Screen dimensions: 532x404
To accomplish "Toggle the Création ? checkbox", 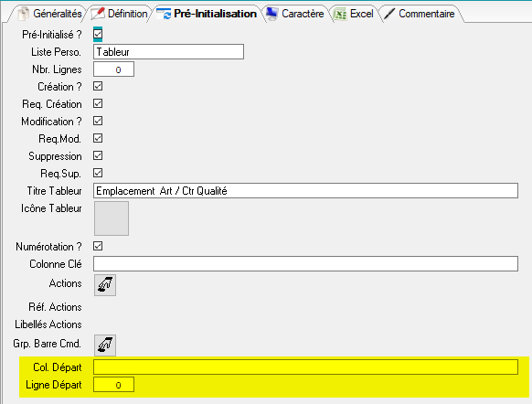I will [98, 86].
